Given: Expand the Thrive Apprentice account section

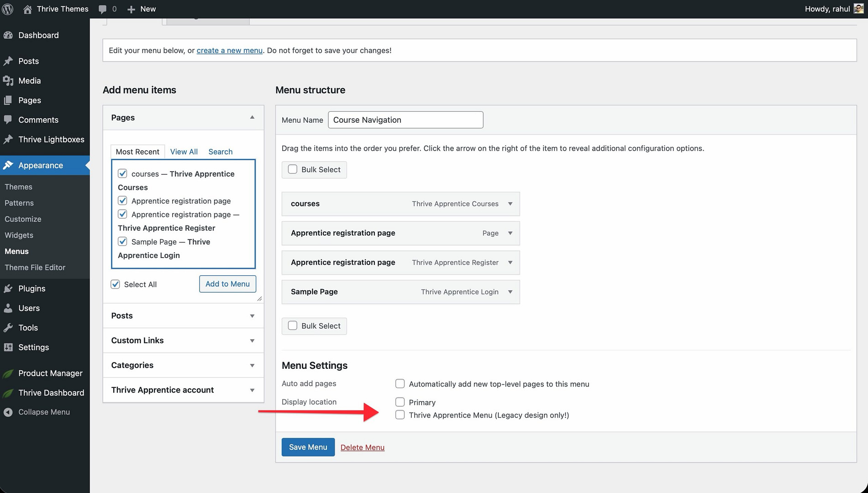Looking at the screenshot, I should click(x=252, y=390).
